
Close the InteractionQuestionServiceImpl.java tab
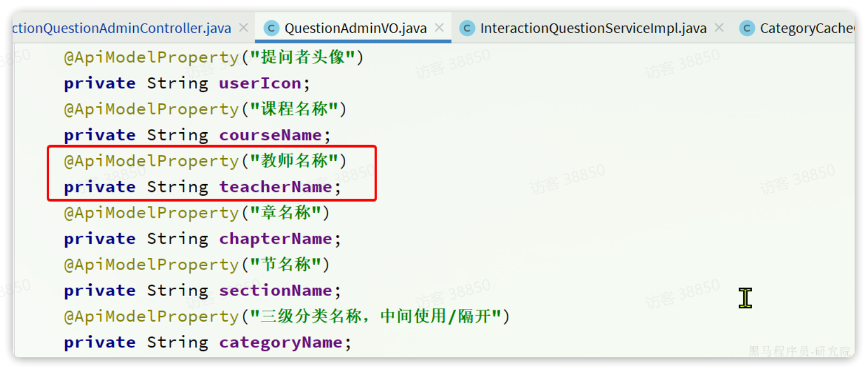point(719,28)
